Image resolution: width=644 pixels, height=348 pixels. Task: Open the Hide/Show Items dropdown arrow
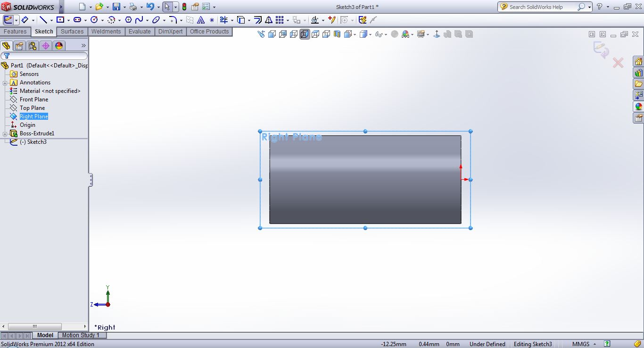coord(386,34)
